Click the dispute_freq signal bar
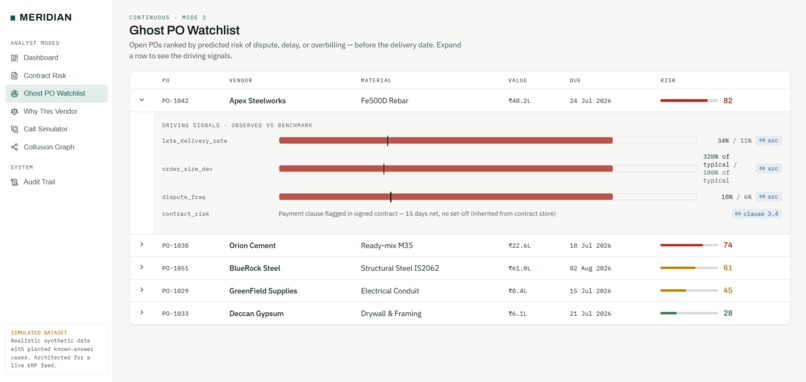 487,196
